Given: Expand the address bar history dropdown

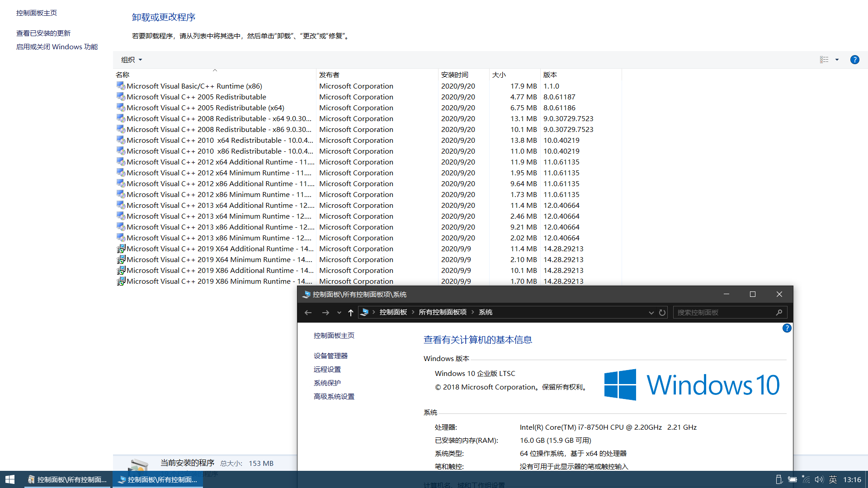Looking at the screenshot, I should point(651,312).
